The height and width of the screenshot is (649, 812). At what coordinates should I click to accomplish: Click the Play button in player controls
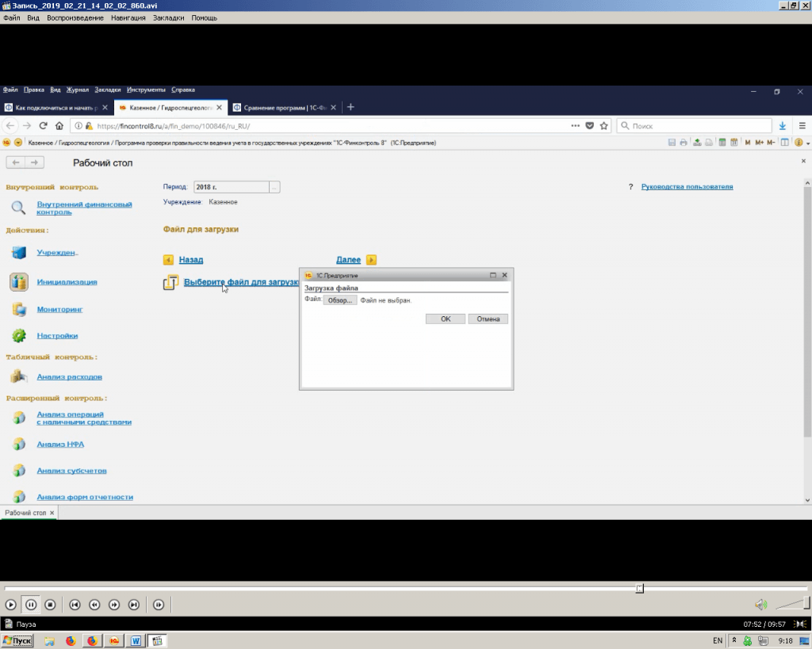coord(11,605)
